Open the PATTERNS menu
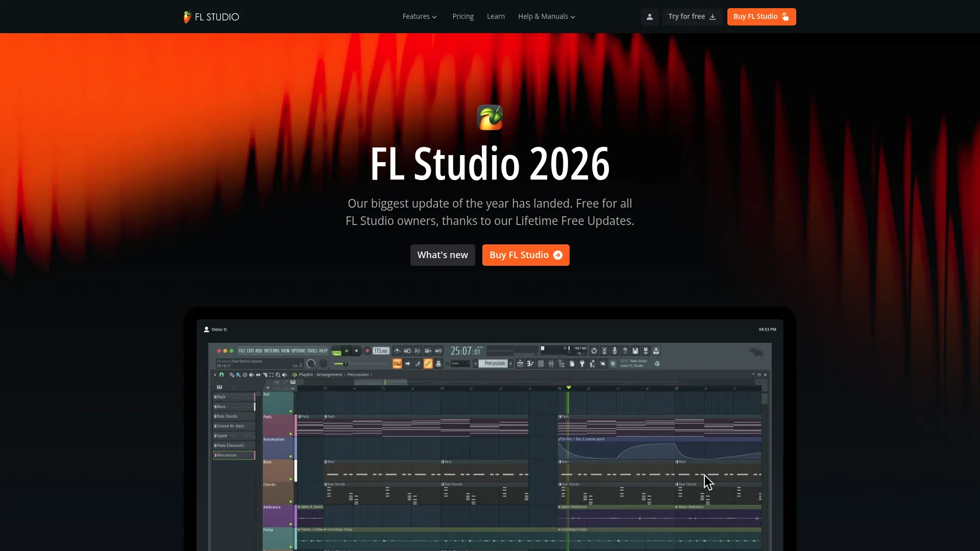The image size is (980, 551). [272, 350]
